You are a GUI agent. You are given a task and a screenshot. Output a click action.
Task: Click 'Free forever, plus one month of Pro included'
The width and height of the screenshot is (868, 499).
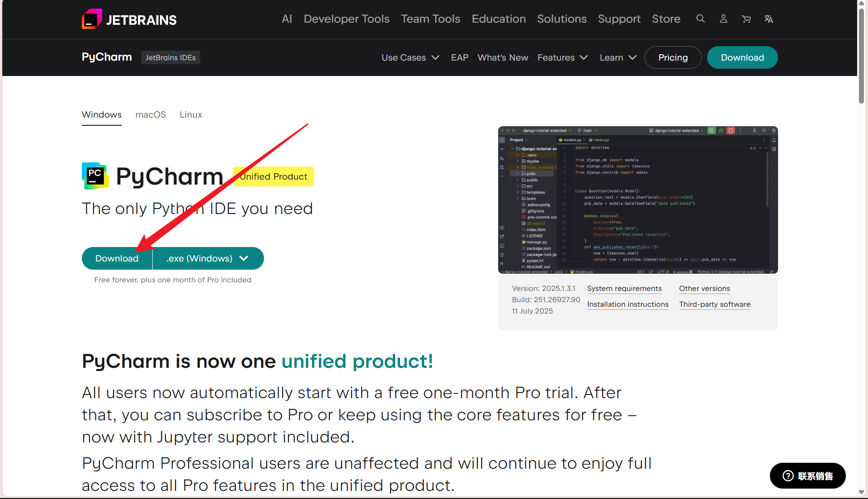(x=173, y=280)
